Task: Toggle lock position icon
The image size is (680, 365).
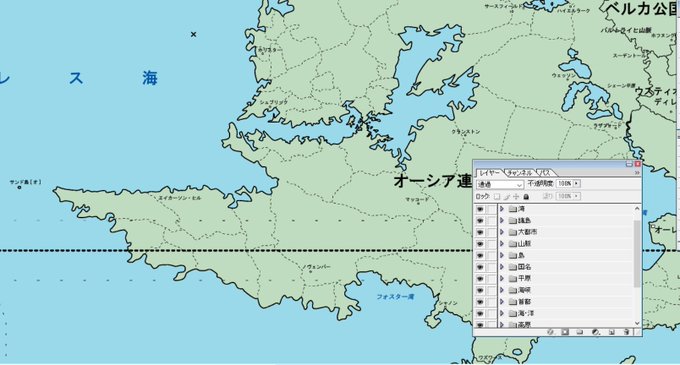Action: (516, 197)
